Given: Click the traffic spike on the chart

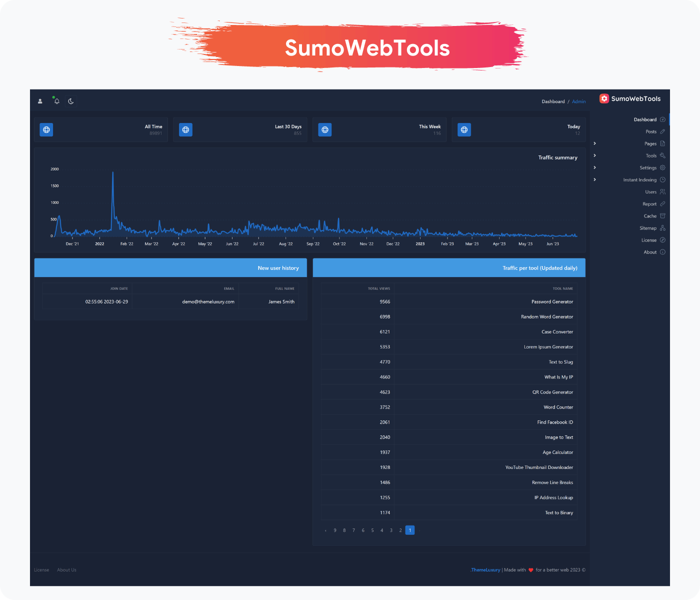Looking at the screenshot, I should pos(113,172).
